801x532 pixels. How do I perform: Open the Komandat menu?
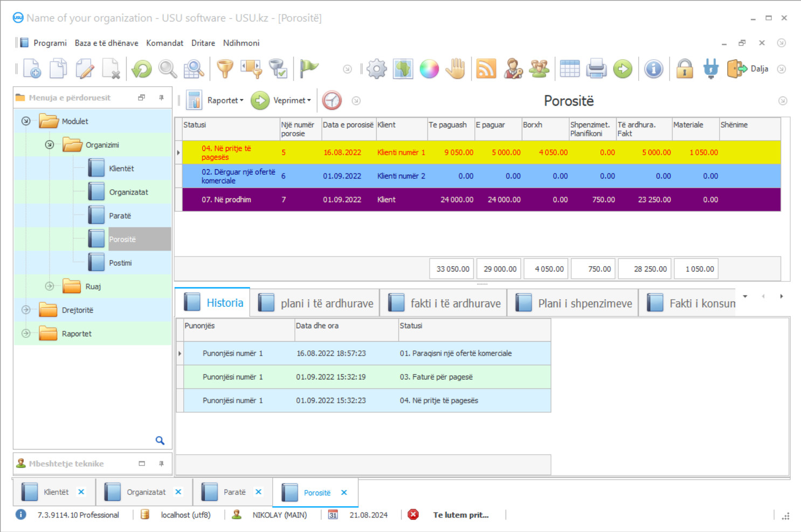164,43
